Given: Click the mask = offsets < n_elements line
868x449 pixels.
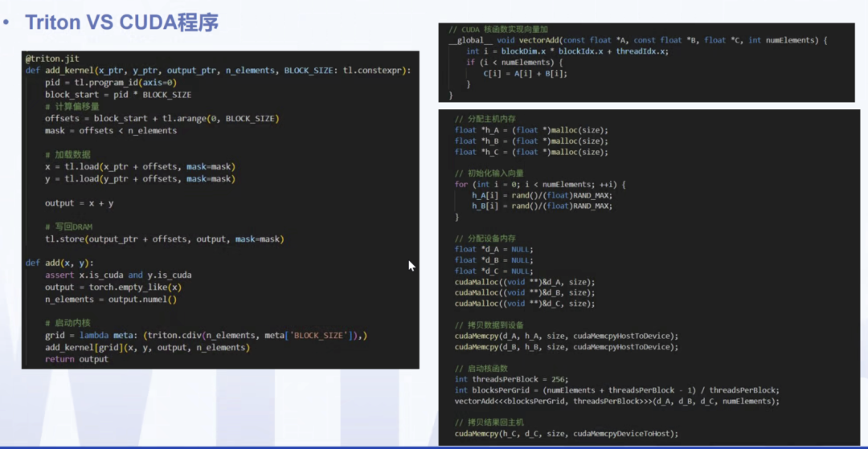Looking at the screenshot, I should (111, 131).
